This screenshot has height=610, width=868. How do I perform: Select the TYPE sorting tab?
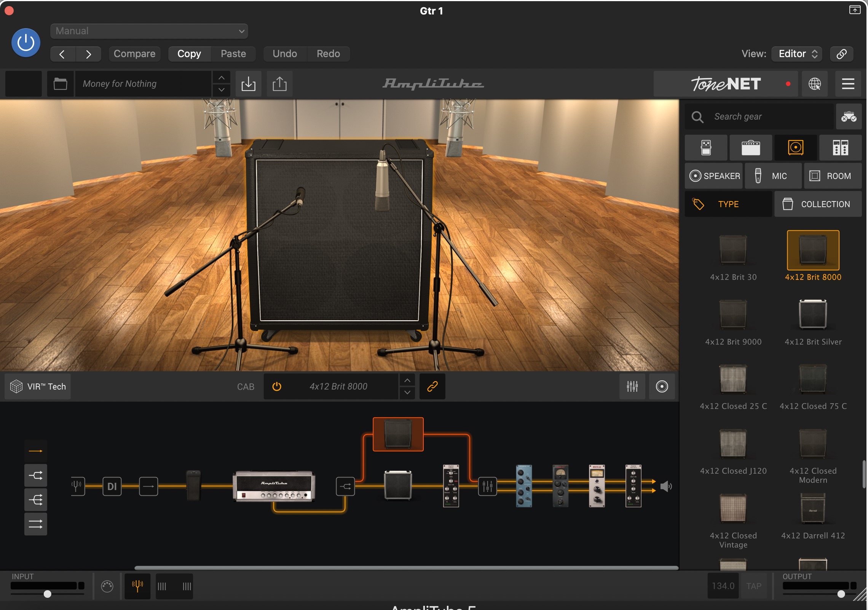(728, 204)
